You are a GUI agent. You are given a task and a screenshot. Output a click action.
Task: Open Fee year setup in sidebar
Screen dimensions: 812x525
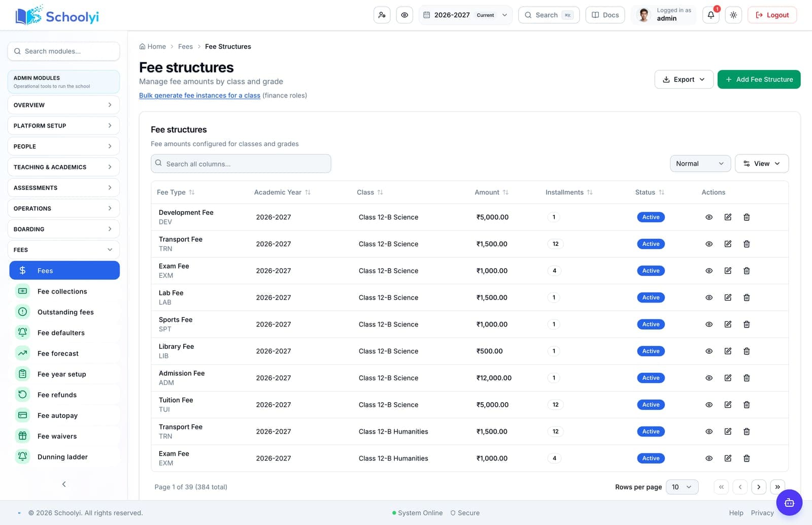(64, 374)
